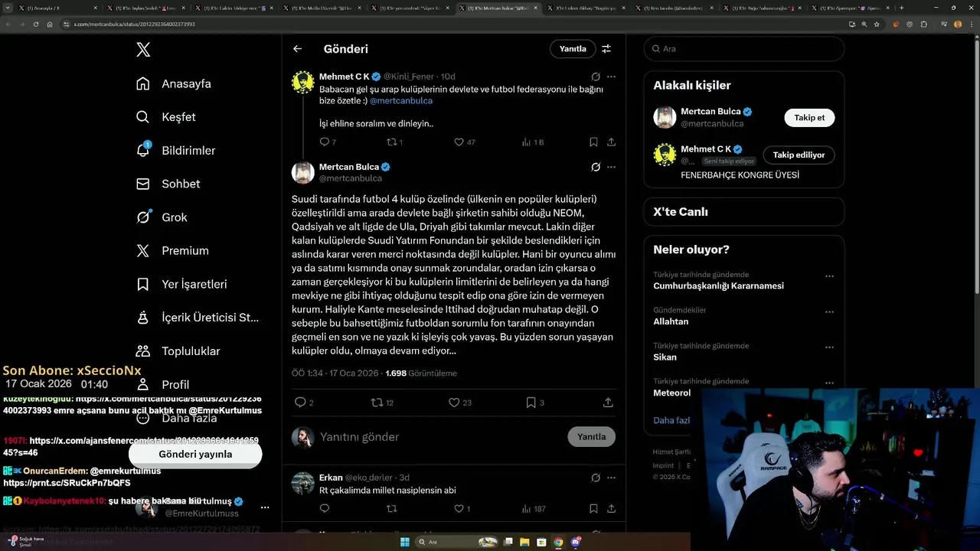Open Yer İşaretleri bookmarks
Viewport: 980px width, 551px height.
[x=181, y=284]
